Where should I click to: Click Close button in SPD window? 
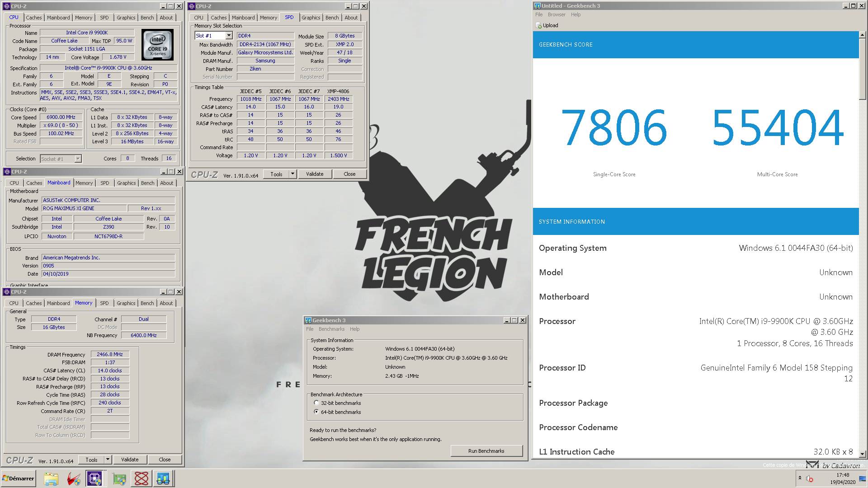point(349,174)
